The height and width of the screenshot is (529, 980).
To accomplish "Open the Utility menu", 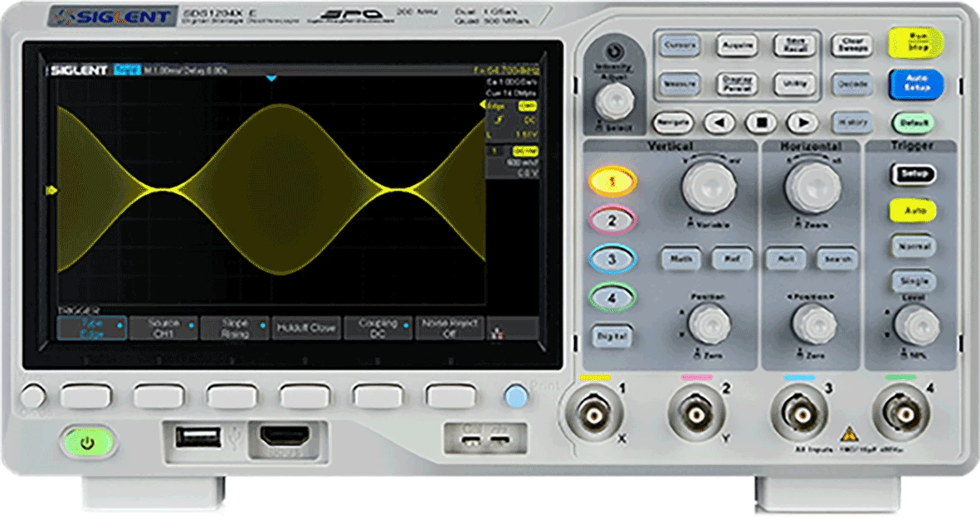I will tap(793, 84).
